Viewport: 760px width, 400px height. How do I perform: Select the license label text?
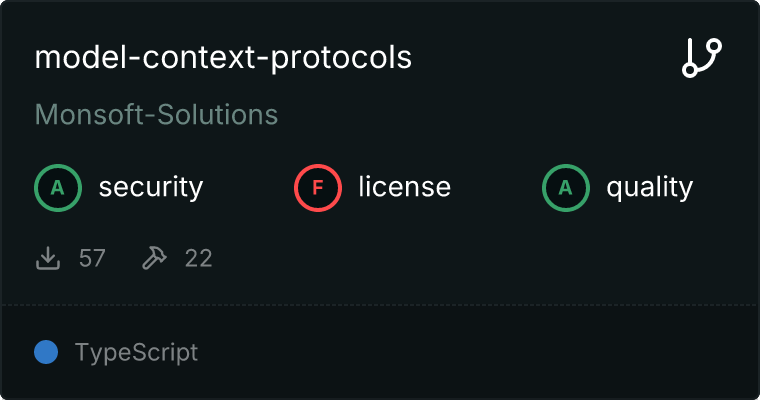[405, 187]
